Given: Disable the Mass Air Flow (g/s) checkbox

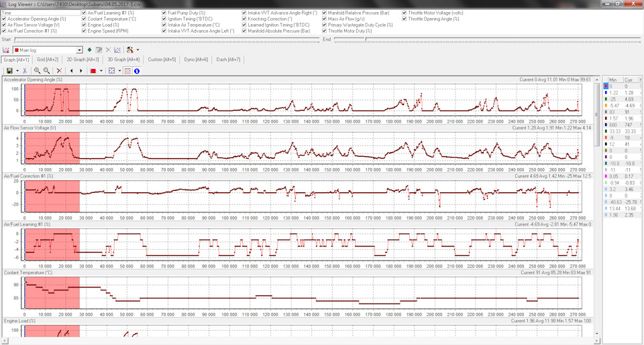Looking at the screenshot, I should click(325, 19).
